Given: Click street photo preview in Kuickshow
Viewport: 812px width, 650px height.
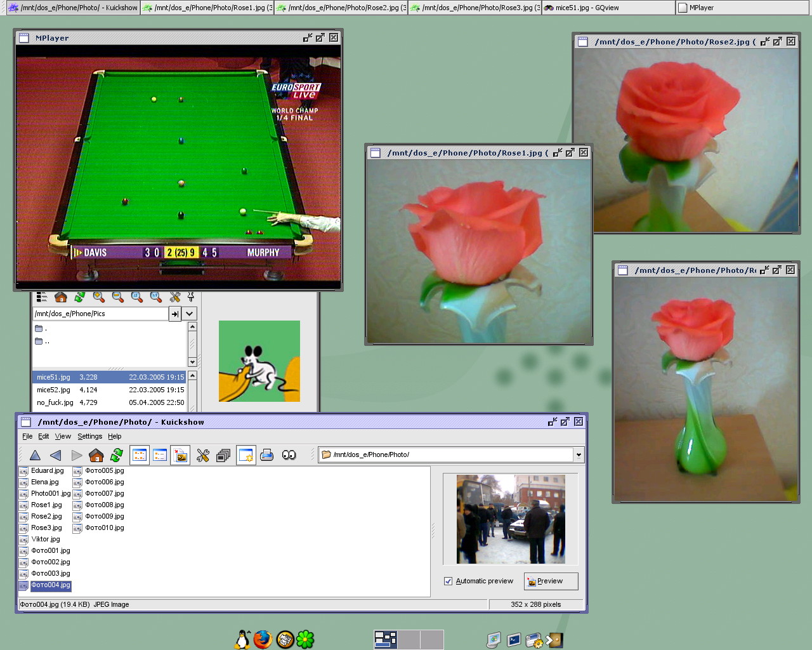Looking at the screenshot, I should click(511, 519).
